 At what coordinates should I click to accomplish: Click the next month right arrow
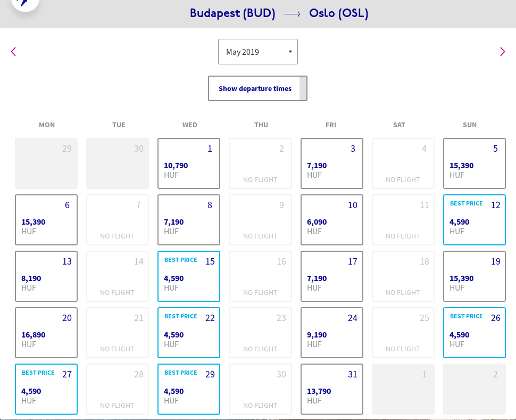502,52
